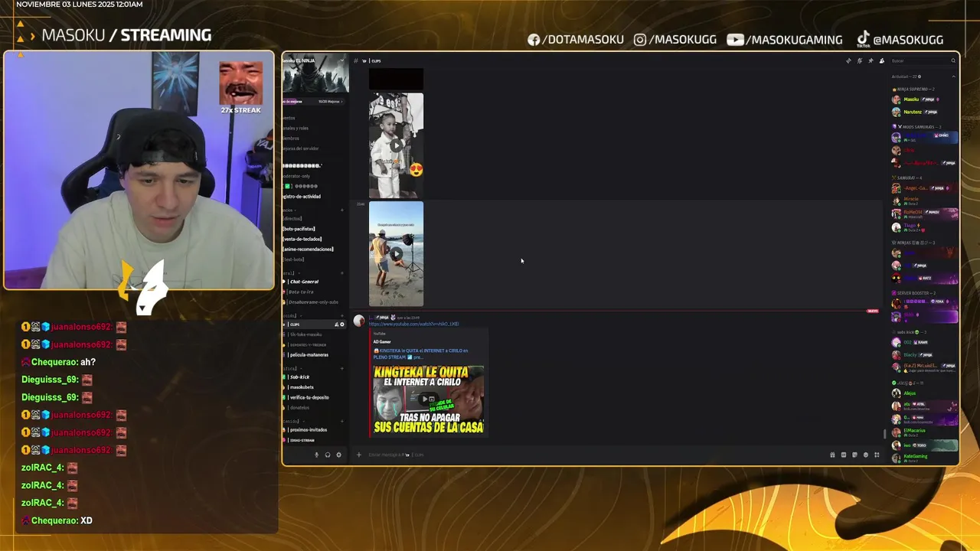Add channel with plus above Chat-General
The width and height of the screenshot is (980, 551).
[x=342, y=272]
